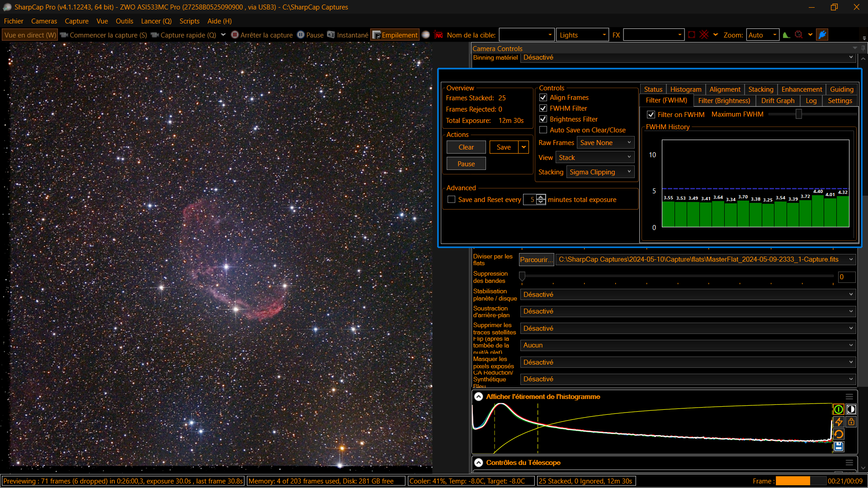Enable Auto Save on Clear/Close
The image size is (868, 488).
coord(543,130)
